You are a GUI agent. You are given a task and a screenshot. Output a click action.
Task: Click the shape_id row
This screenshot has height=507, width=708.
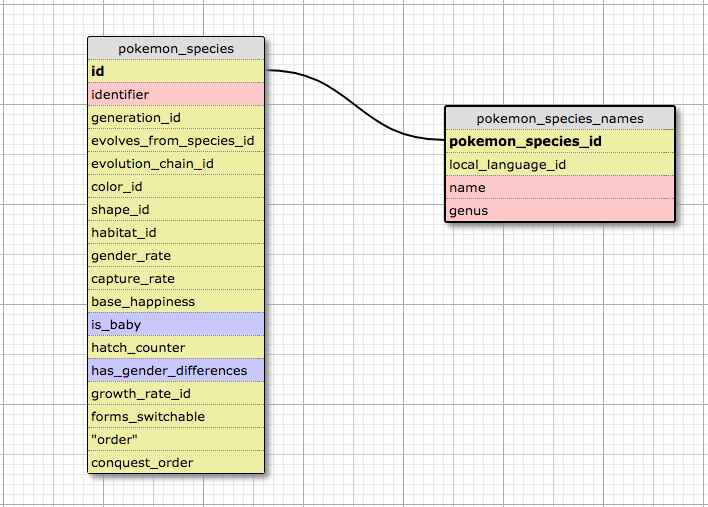176,209
